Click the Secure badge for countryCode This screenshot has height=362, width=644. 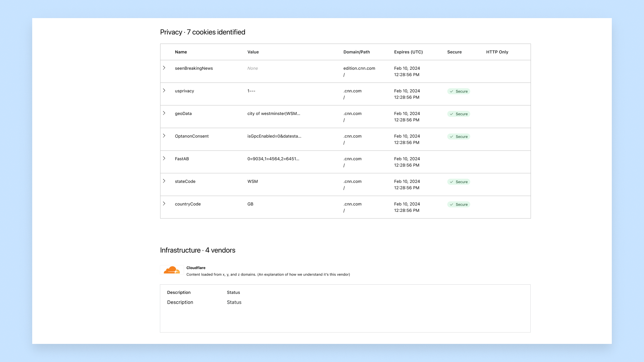459,204
